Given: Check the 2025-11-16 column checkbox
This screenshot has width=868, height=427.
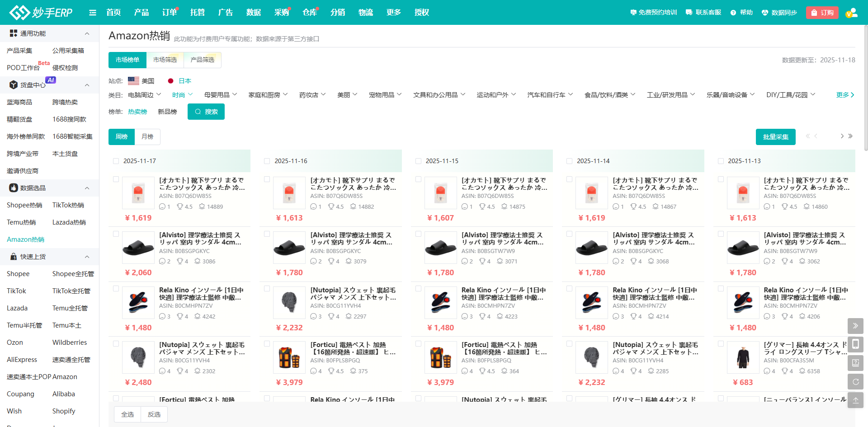Looking at the screenshot, I should 267,161.
